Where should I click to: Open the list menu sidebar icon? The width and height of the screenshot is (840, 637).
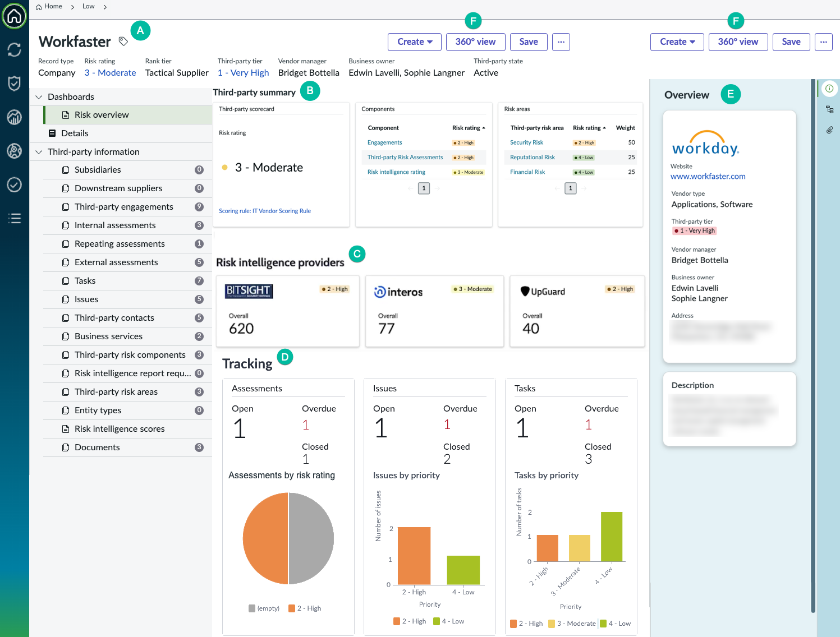click(15, 218)
